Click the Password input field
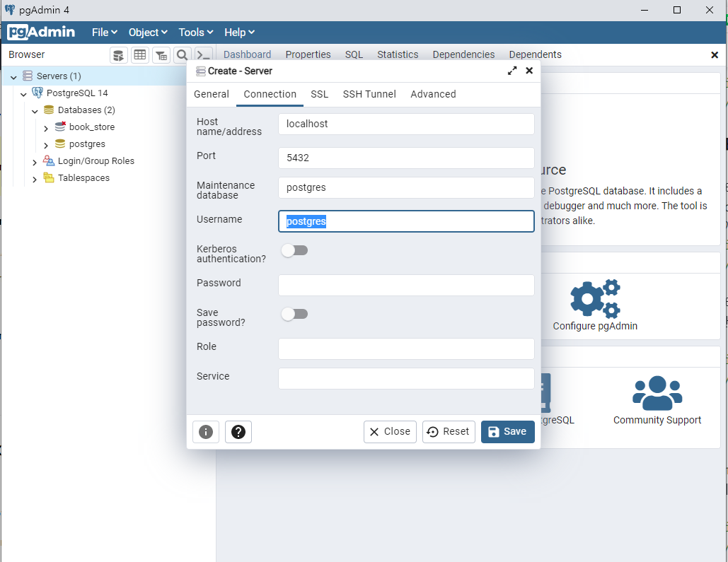 (406, 285)
